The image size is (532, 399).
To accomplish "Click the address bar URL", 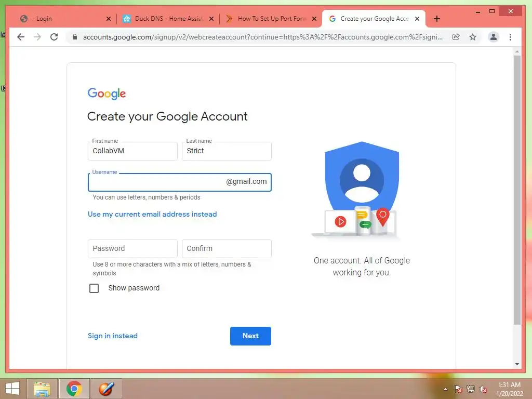I will (262, 37).
